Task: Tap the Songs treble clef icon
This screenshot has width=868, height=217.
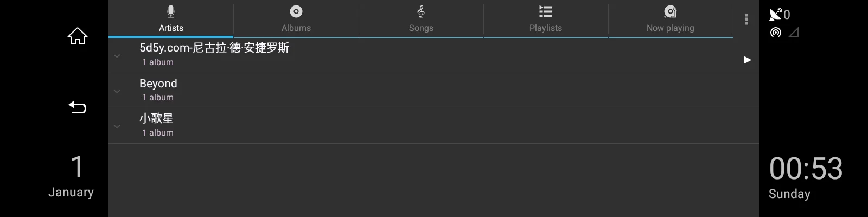Action: pyautogui.click(x=421, y=11)
